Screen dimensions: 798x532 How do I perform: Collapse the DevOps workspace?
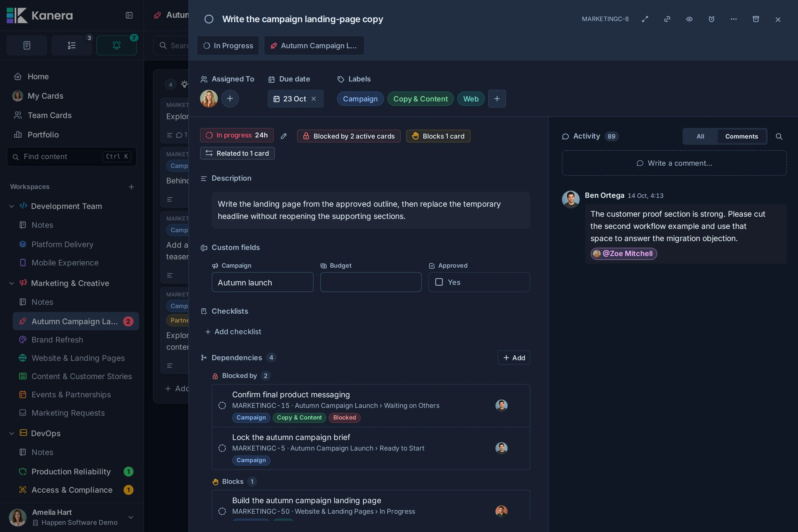pyautogui.click(x=12, y=434)
